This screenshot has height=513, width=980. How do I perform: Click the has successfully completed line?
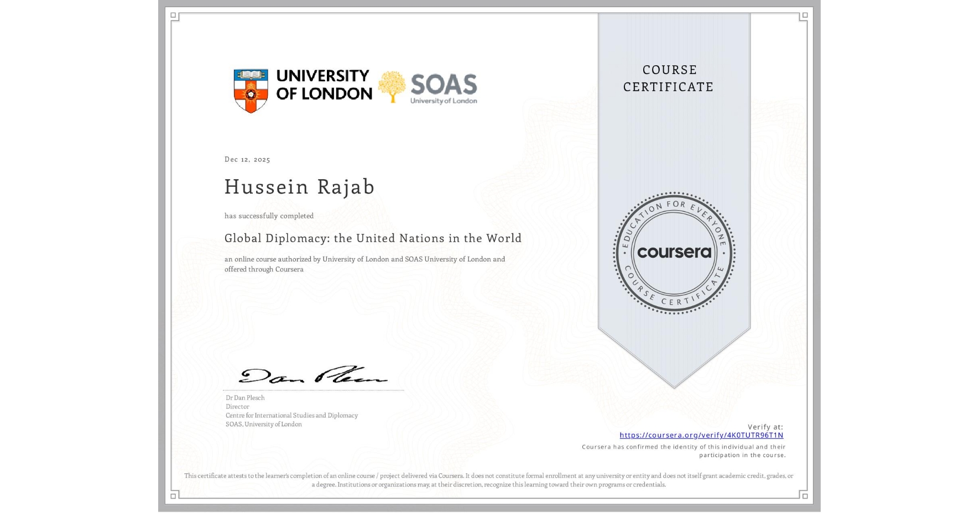(x=269, y=216)
